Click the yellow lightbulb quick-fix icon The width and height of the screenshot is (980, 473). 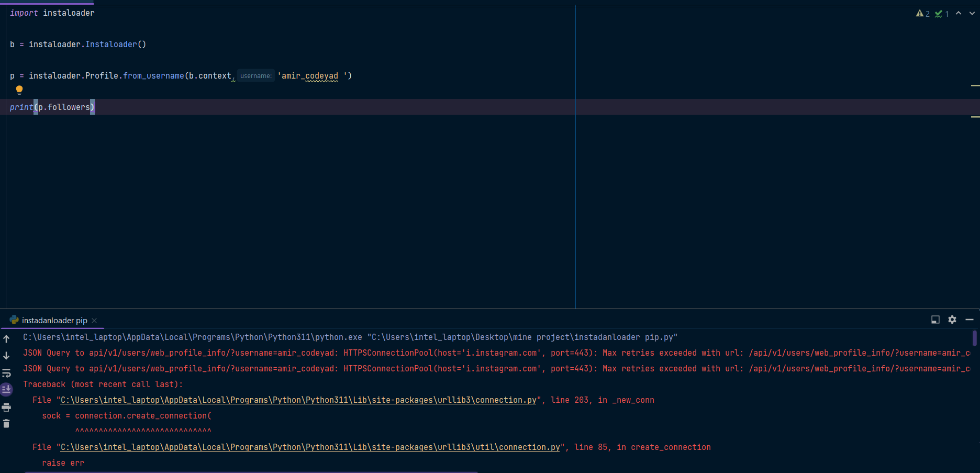(19, 90)
